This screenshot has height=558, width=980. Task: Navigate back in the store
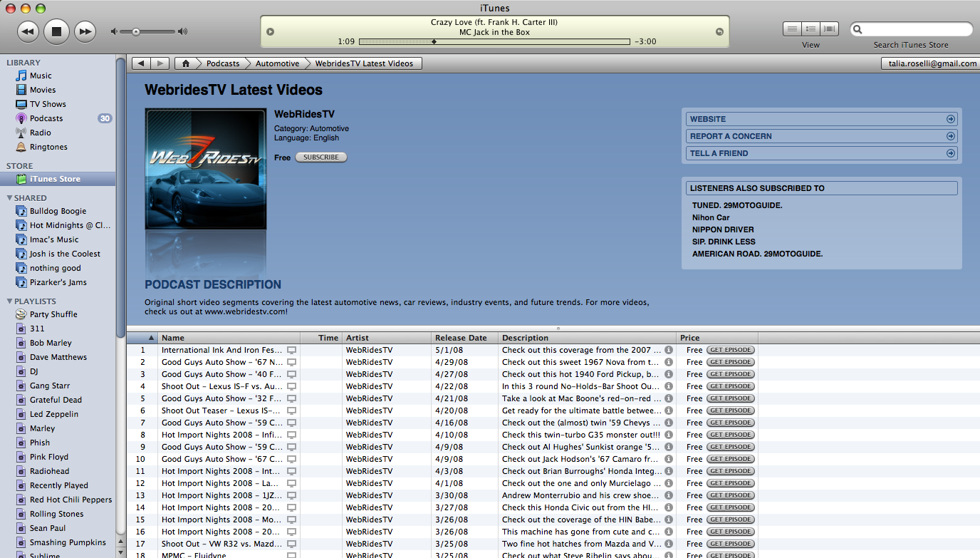coord(142,63)
